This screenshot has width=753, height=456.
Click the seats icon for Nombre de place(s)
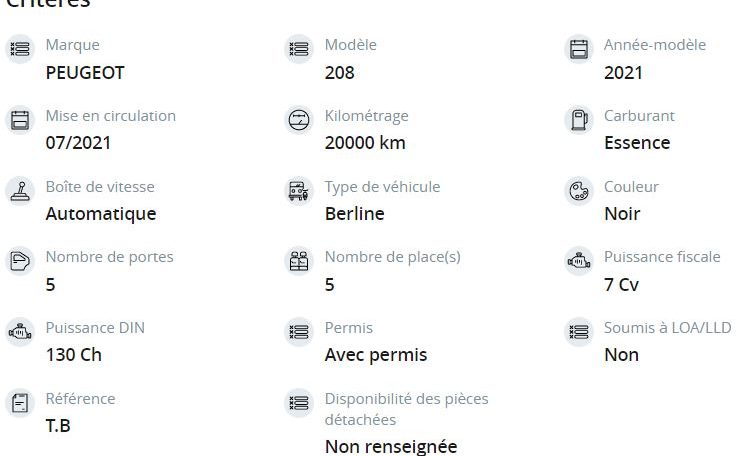(x=299, y=261)
